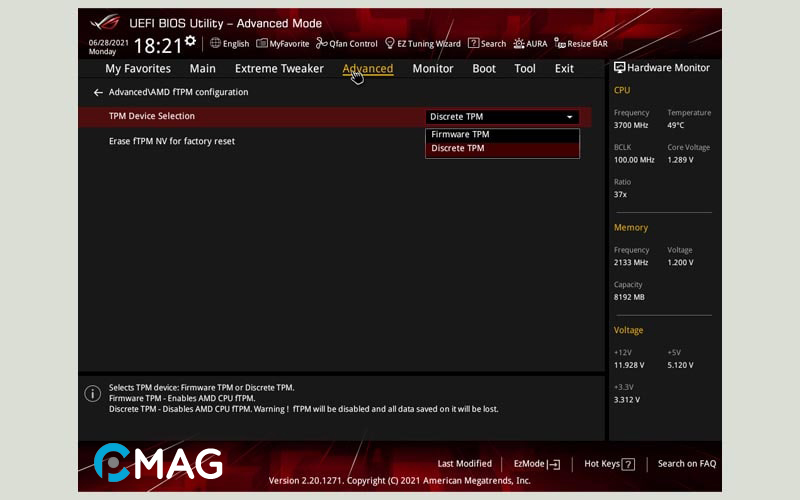Viewport: 800px width, 500px height.
Task: Switch to the Main tab
Action: point(203,68)
